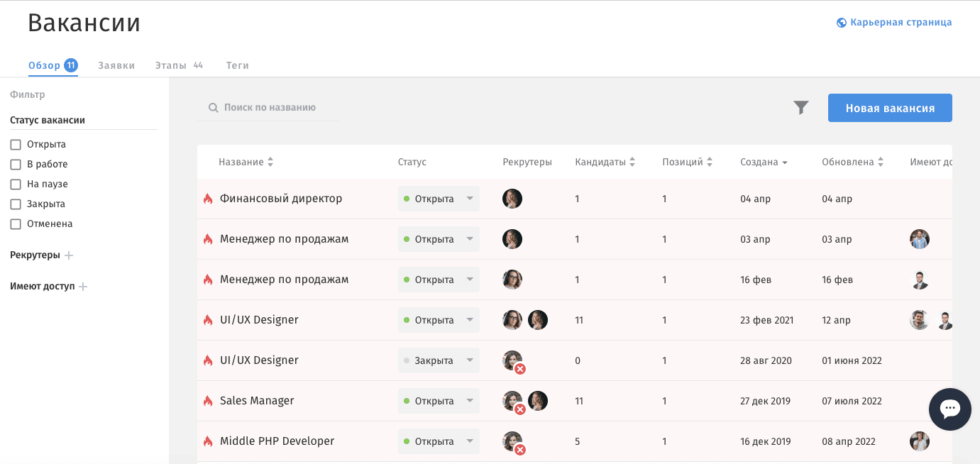This screenshot has width=980, height=464.
Task: Click flame icon beside Финансовый директор
Action: tap(208, 199)
